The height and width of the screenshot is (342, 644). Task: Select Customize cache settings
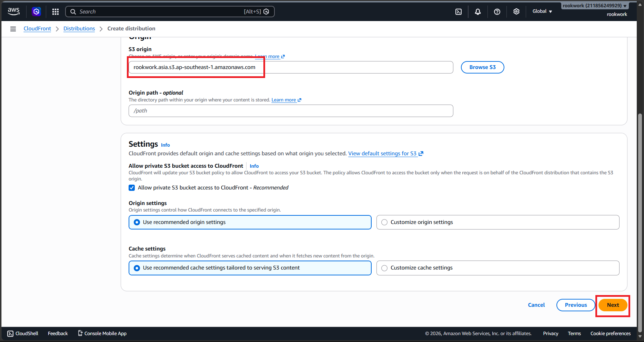(498, 268)
